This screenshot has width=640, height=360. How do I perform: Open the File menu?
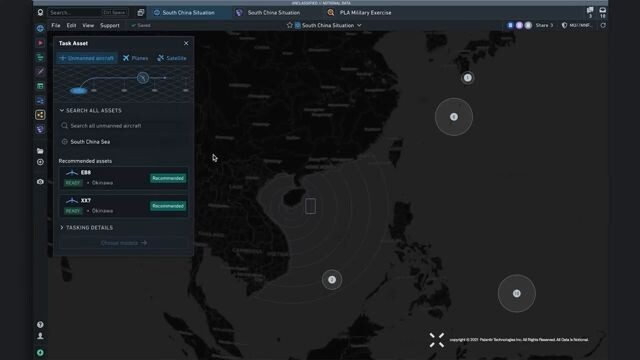click(56, 25)
